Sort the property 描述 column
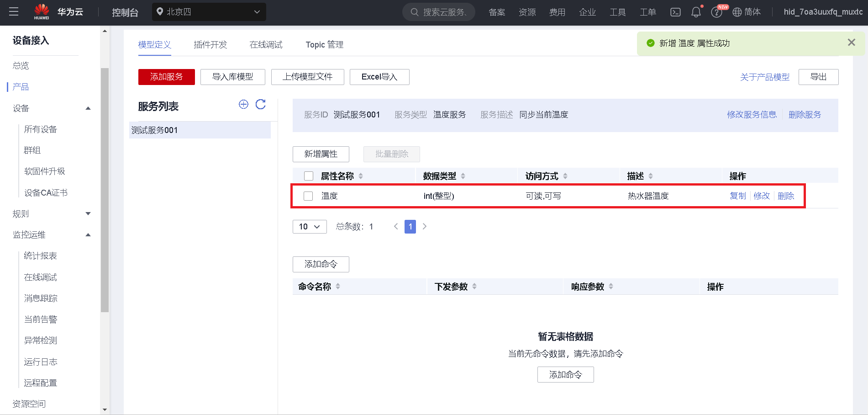Viewport: 868px width, 415px height. 651,176
